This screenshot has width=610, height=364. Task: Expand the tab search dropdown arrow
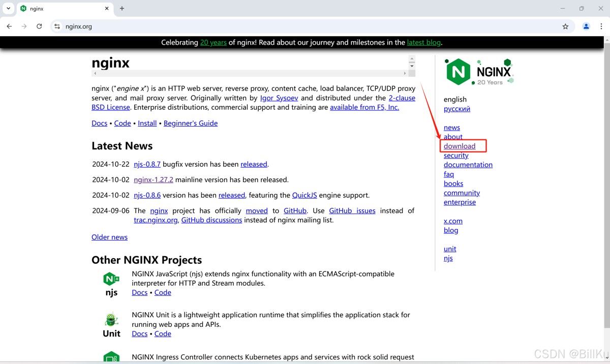pyautogui.click(x=8, y=8)
